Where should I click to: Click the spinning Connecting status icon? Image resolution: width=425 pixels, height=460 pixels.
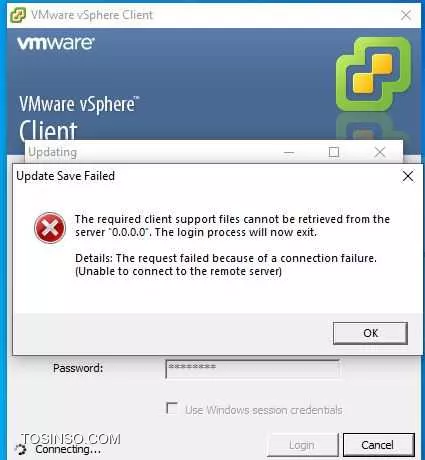pyautogui.click(x=21, y=450)
